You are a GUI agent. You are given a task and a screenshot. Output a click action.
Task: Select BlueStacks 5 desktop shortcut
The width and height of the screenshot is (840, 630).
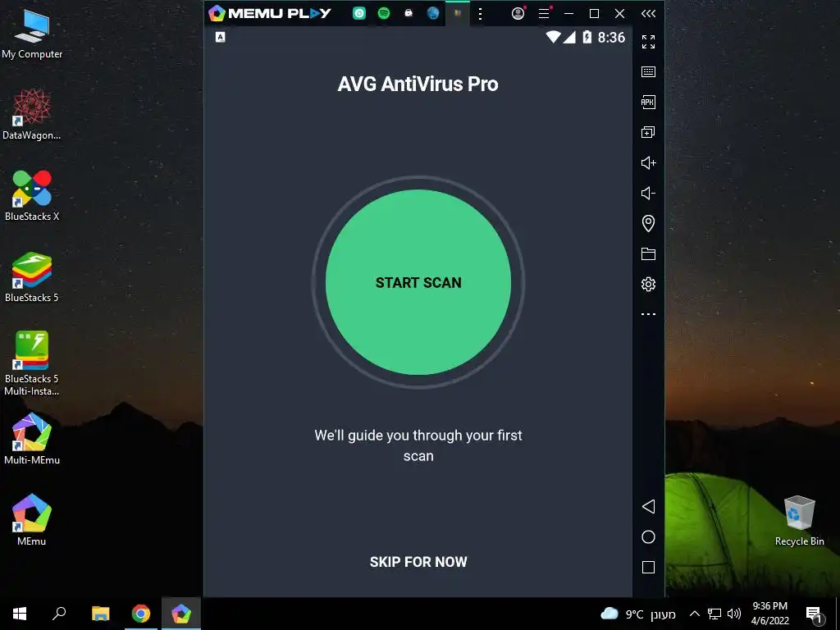point(32,277)
